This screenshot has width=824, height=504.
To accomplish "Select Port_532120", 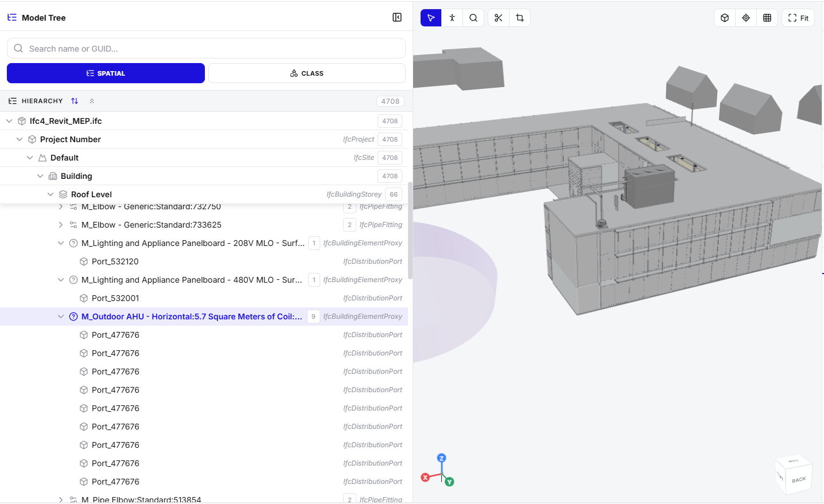I will (x=204, y=261).
